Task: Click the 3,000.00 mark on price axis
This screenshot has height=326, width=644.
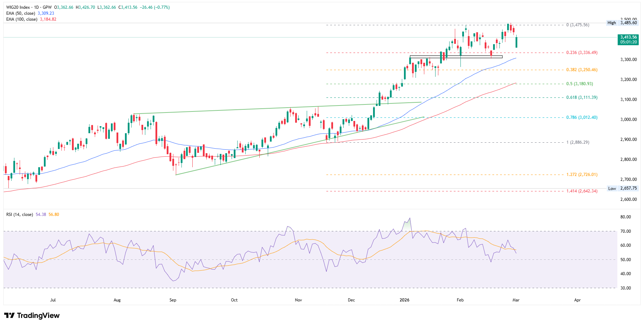Action: click(628, 120)
